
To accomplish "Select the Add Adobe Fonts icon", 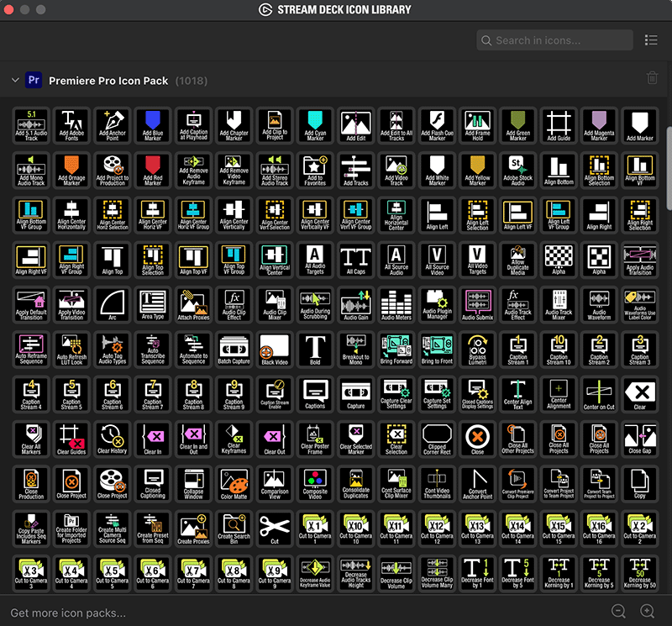I will click(x=71, y=124).
